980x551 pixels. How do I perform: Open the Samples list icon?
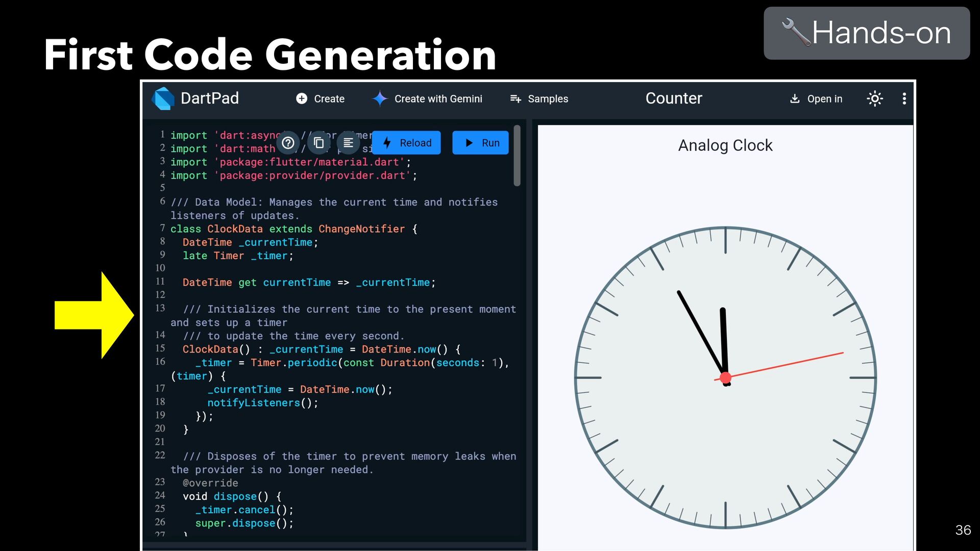tap(516, 98)
